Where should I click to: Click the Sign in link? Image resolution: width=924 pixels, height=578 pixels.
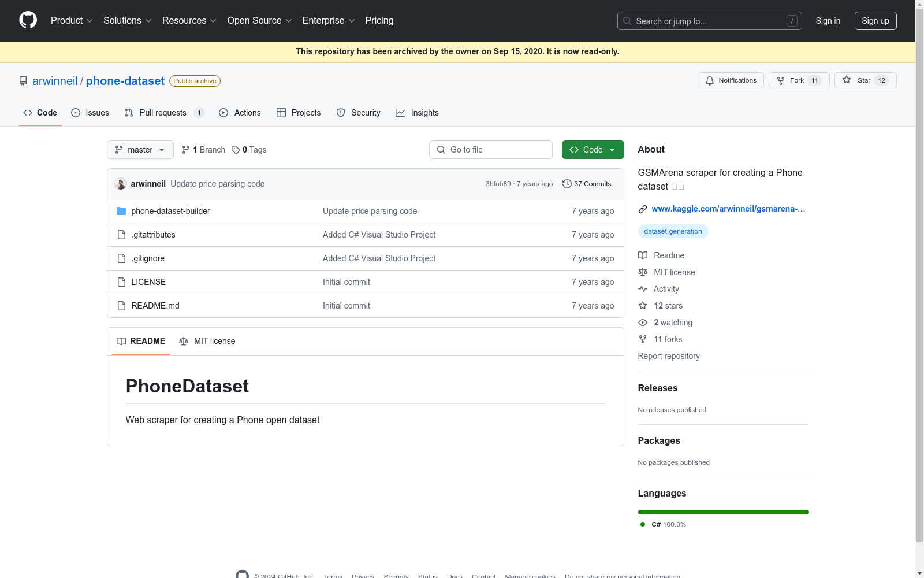tap(828, 21)
